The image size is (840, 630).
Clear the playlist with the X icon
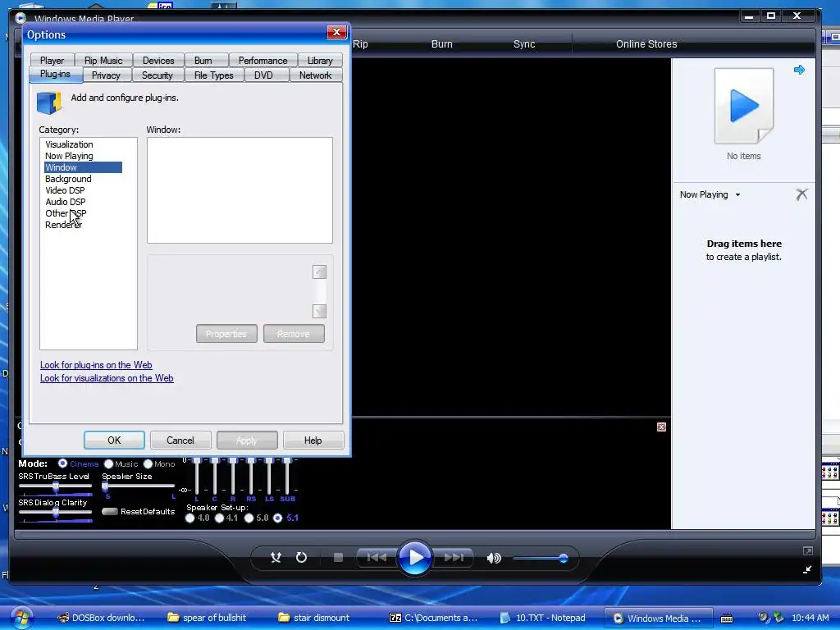(801, 194)
